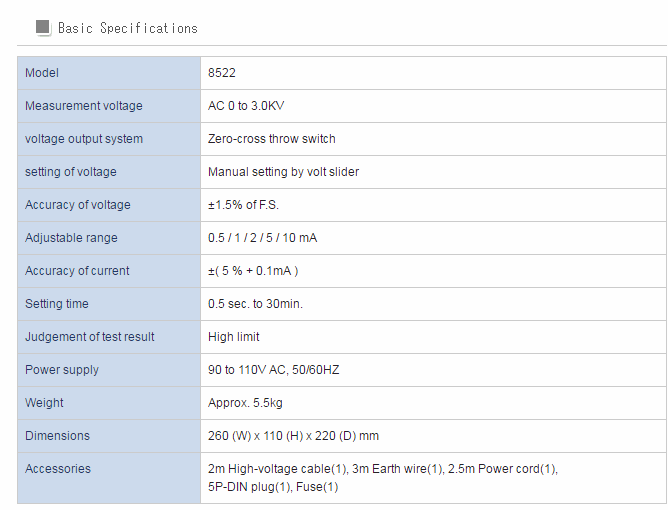The width and height of the screenshot is (668, 510).
Task: Click Zero-cross throw switch value
Action: (271, 139)
